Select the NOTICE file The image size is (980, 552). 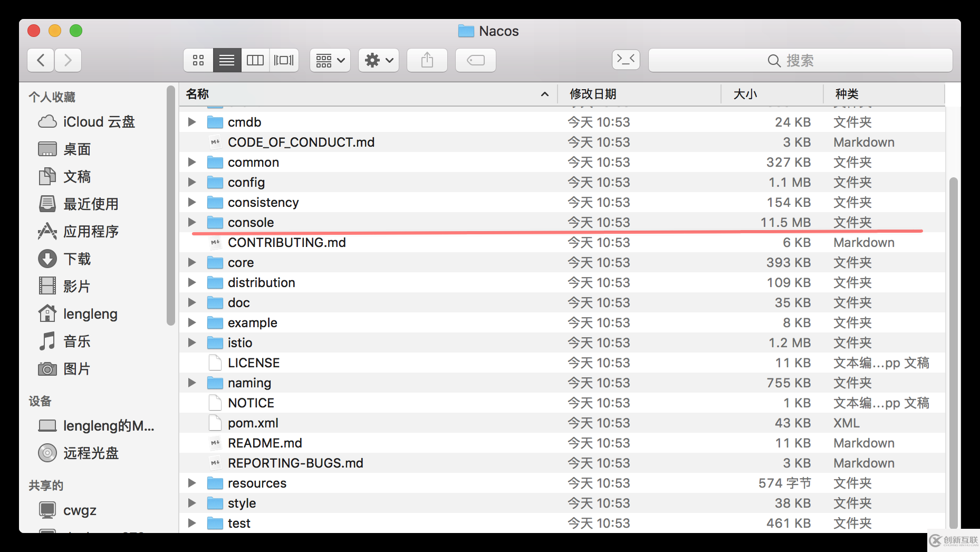coord(562,403)
